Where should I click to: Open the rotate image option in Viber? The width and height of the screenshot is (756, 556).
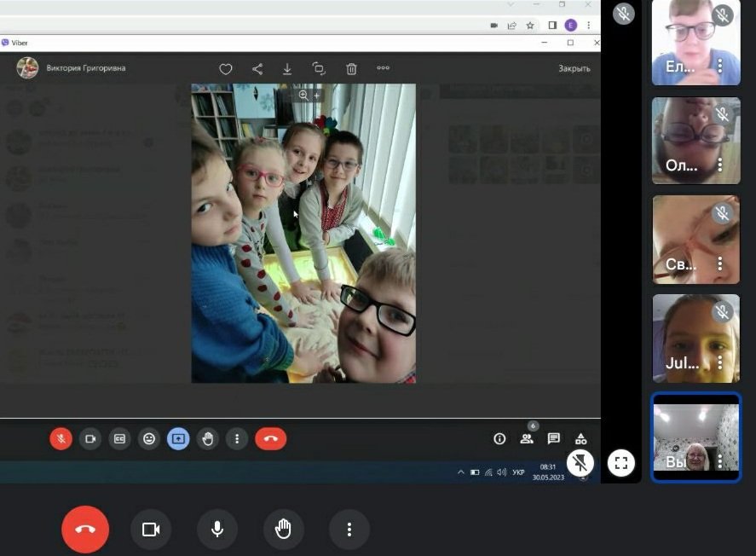(x=319, y=68)
